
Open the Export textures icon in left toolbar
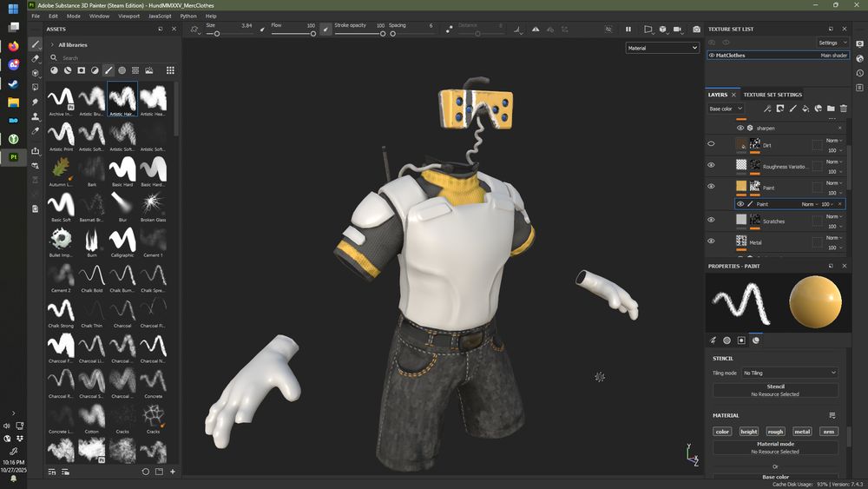coord(35,150)
